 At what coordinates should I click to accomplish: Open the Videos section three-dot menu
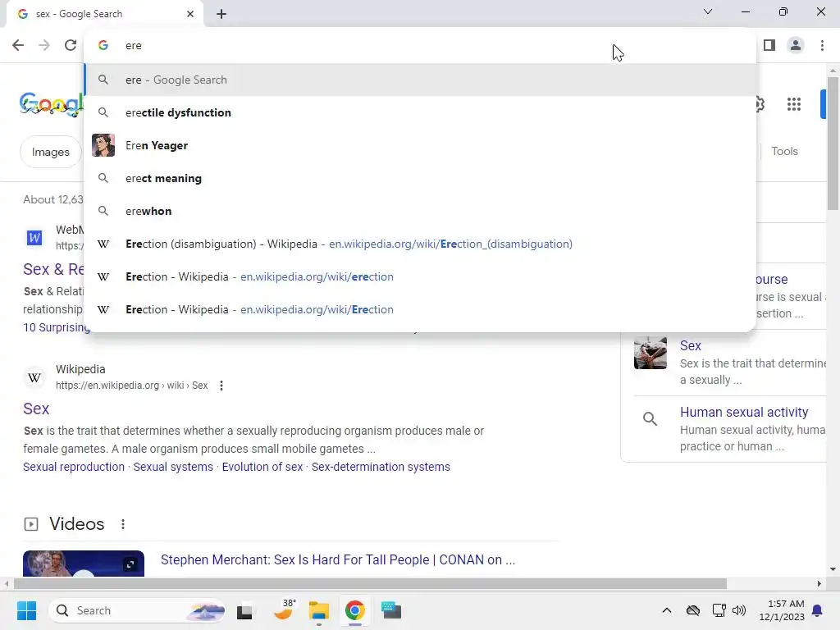(x=123, y=524)
